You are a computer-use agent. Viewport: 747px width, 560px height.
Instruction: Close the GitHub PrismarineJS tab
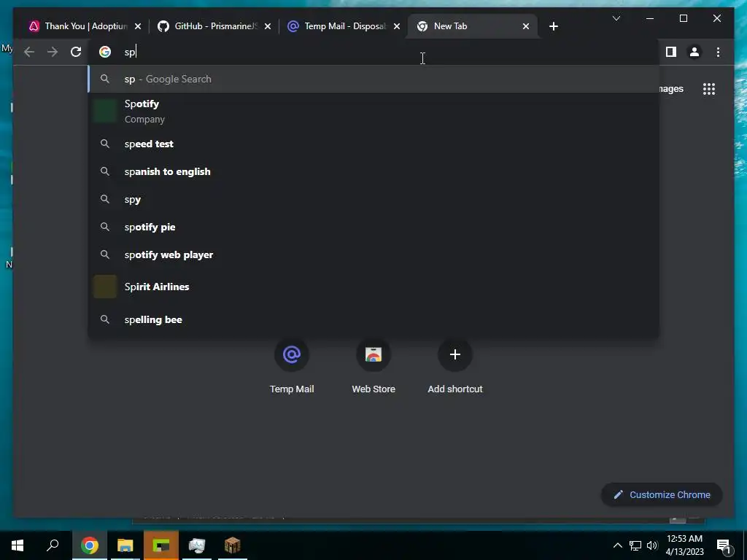(268, 26)
